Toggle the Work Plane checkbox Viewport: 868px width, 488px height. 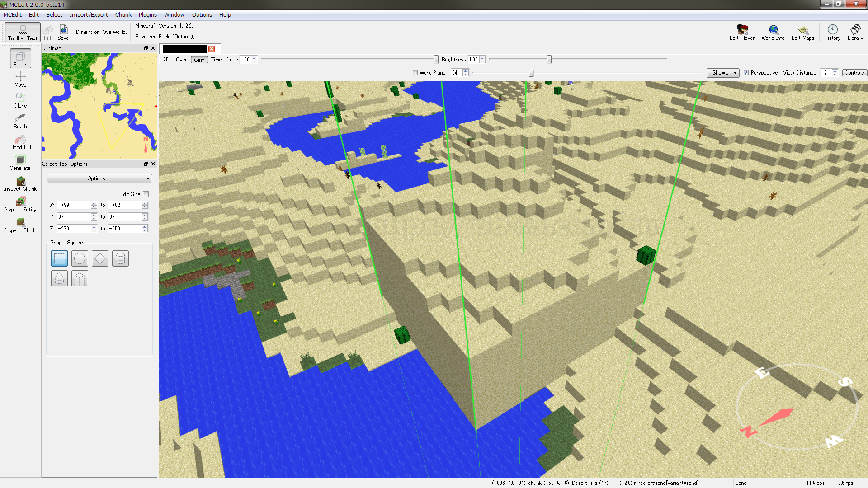[414, 72]
